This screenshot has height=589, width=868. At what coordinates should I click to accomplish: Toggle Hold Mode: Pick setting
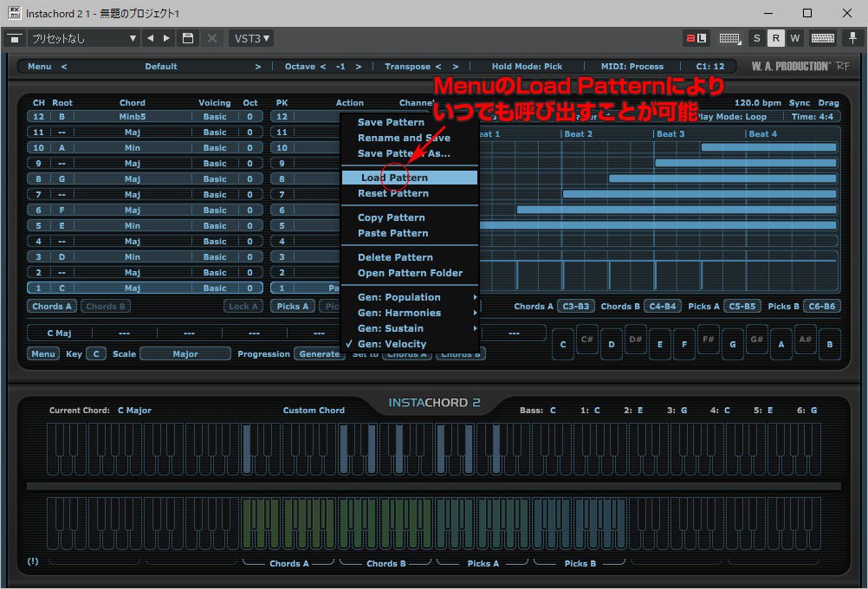[x=527, y=67]
